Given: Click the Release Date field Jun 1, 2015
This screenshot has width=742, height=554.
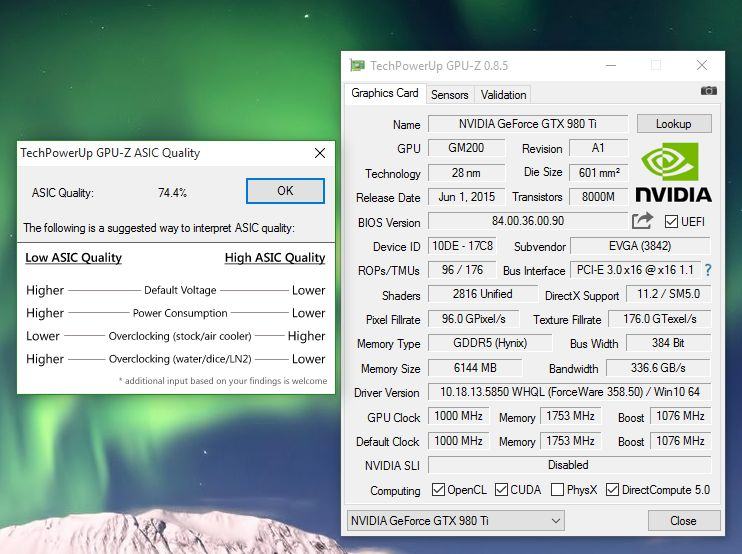Looking at the screenshot, I should click(467, 197).
